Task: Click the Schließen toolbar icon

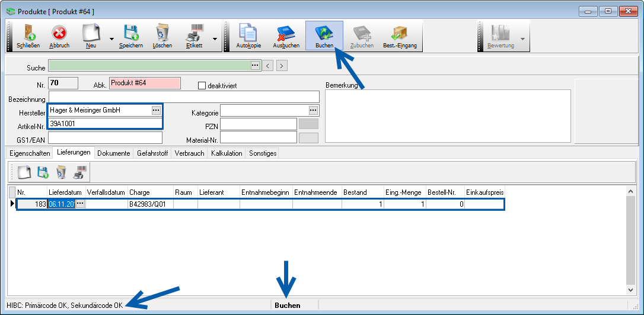Action: tap(28, 36)
